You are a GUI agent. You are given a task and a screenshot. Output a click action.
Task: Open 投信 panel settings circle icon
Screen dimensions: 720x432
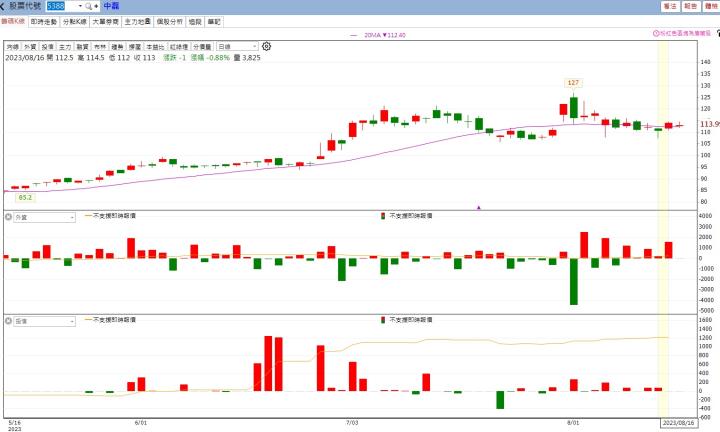tap(8, 321)
